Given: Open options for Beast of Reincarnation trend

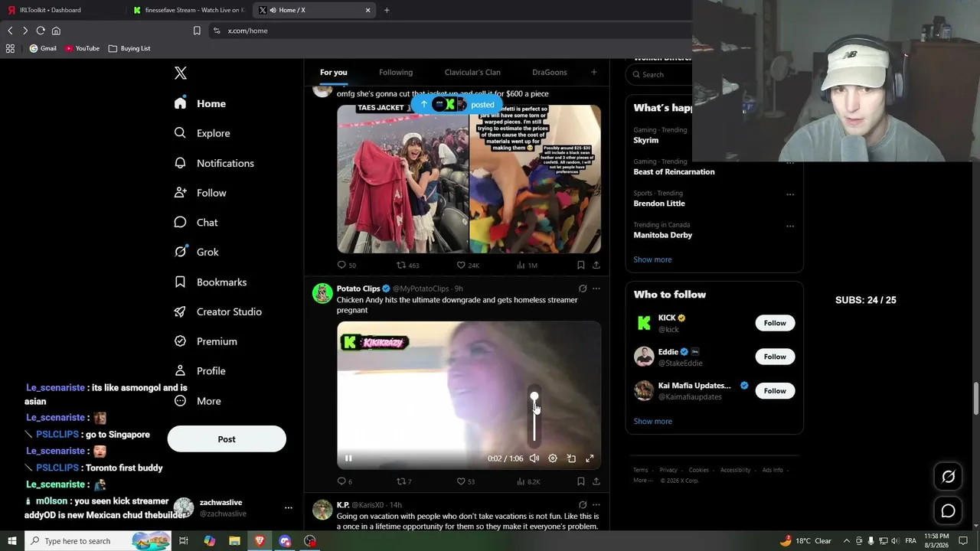Looking at the screenshot, I should [790, 162].
